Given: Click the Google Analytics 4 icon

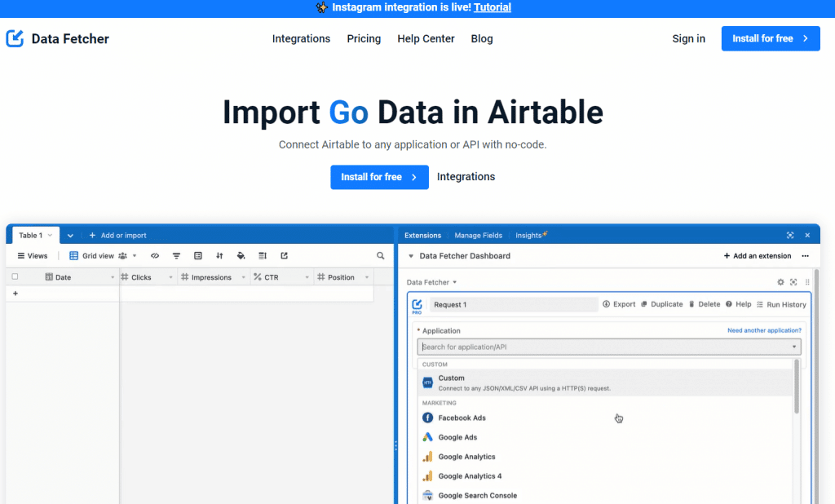Looking at the screenshot, I should [x=427, y=476].
